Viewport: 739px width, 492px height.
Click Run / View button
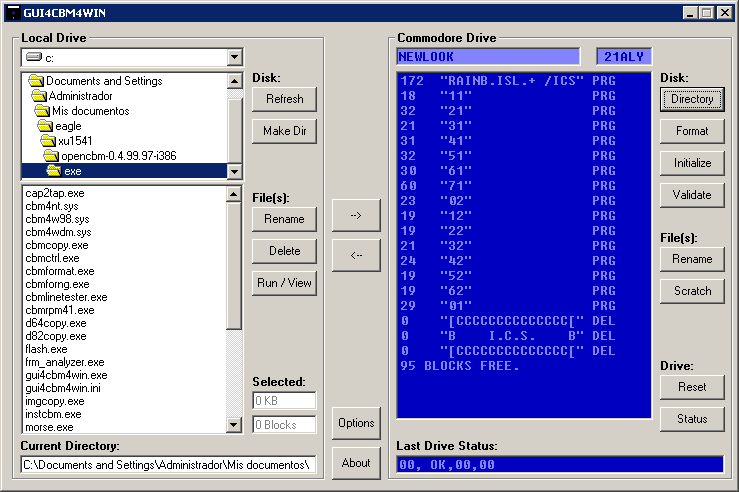(x=284, y=283)
